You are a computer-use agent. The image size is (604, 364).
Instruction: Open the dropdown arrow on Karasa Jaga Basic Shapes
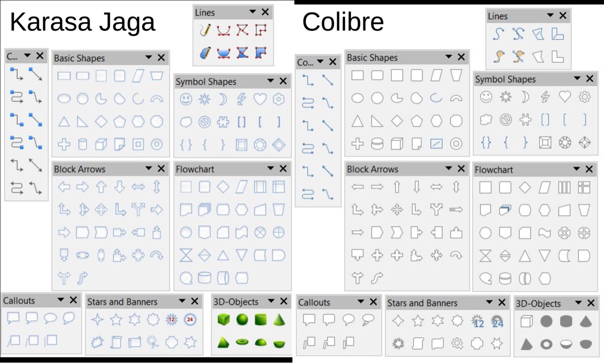[149, 58]
